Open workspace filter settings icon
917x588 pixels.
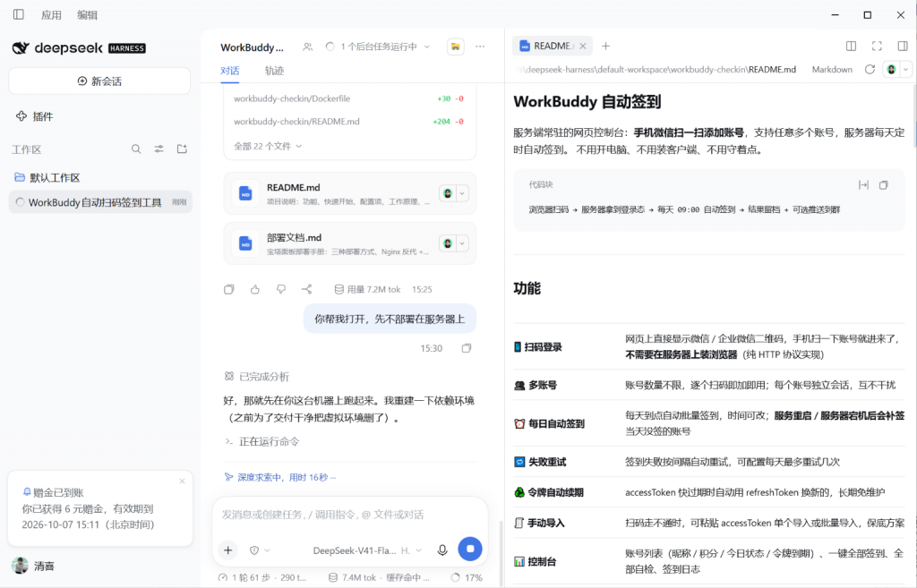click(x=159, y=149)
